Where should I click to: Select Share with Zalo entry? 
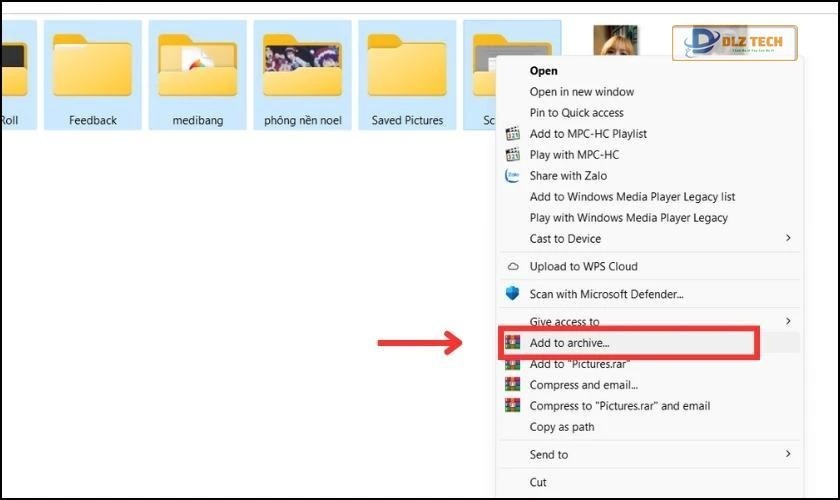(568, 175)
